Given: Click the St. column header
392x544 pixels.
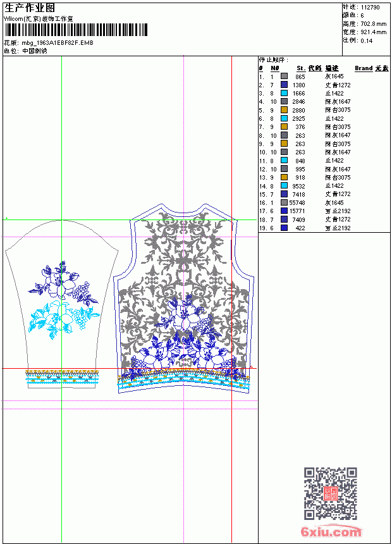Looking at the screenshot, I should [x=300, y=68].
